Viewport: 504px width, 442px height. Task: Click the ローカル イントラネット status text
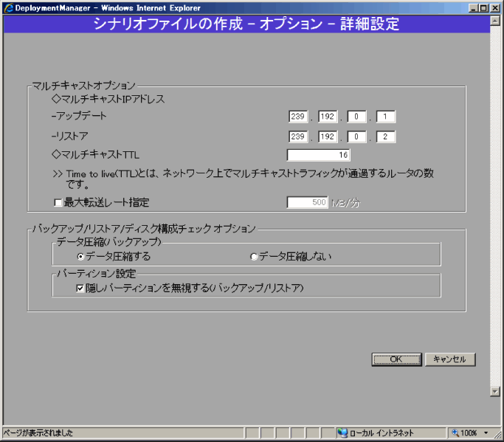(382, 433)
